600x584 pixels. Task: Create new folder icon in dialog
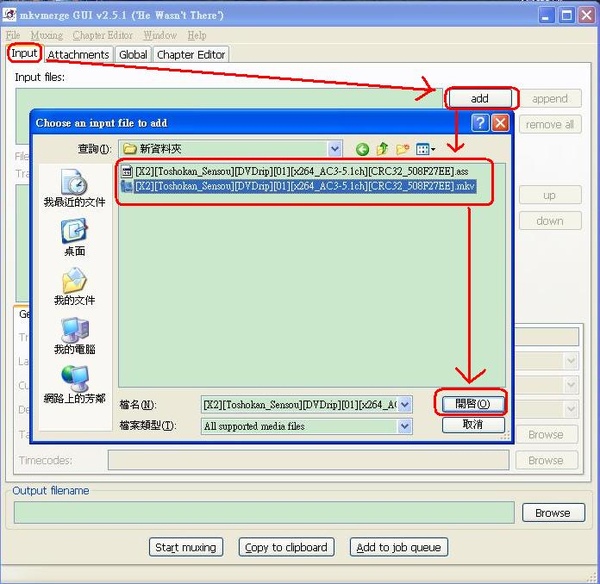pos(403,149)
